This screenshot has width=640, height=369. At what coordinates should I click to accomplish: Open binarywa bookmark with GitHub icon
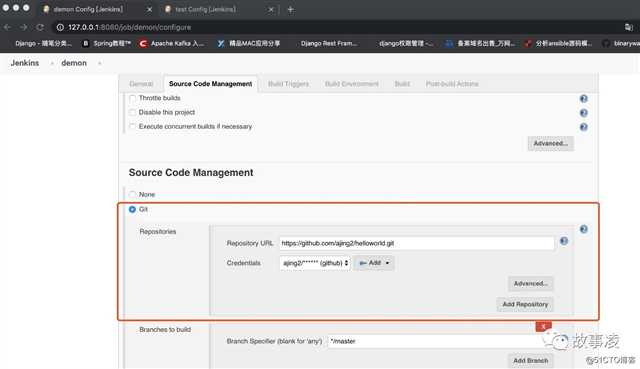621,43
